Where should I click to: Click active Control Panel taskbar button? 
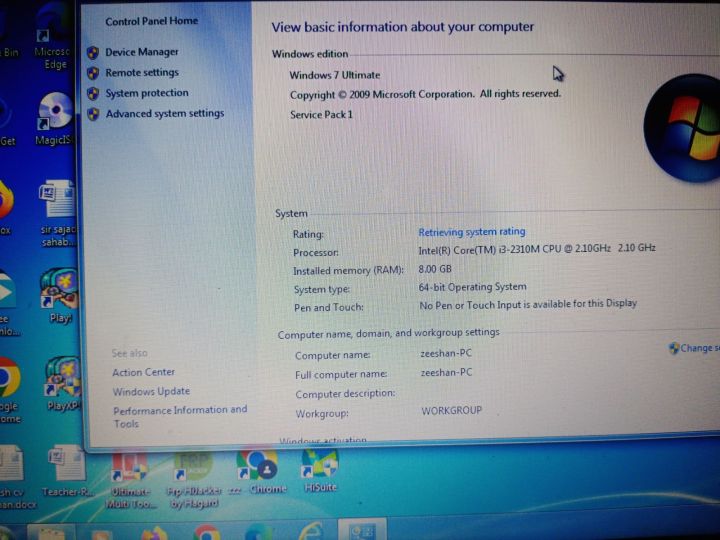(x=362, y=530)
